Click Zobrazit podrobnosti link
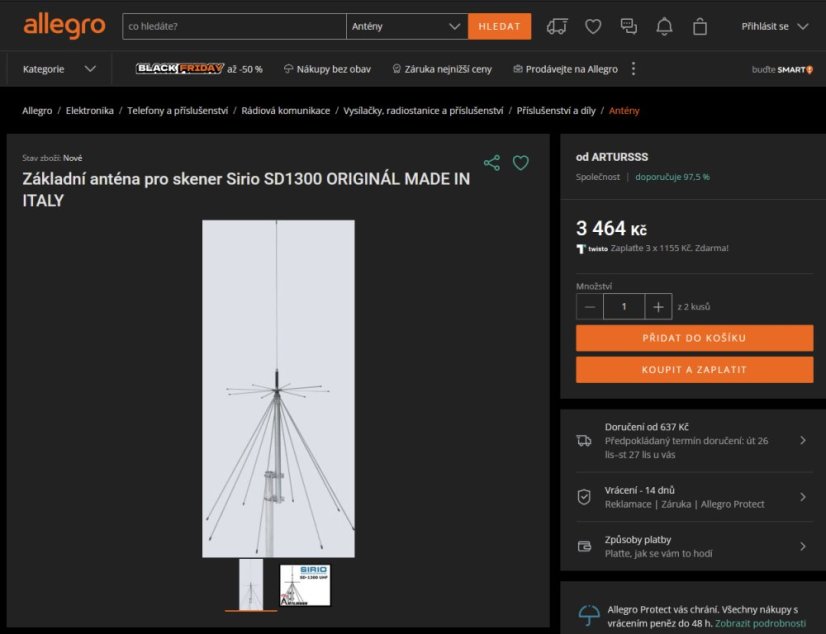826x634 pixels. coord(760,623)
